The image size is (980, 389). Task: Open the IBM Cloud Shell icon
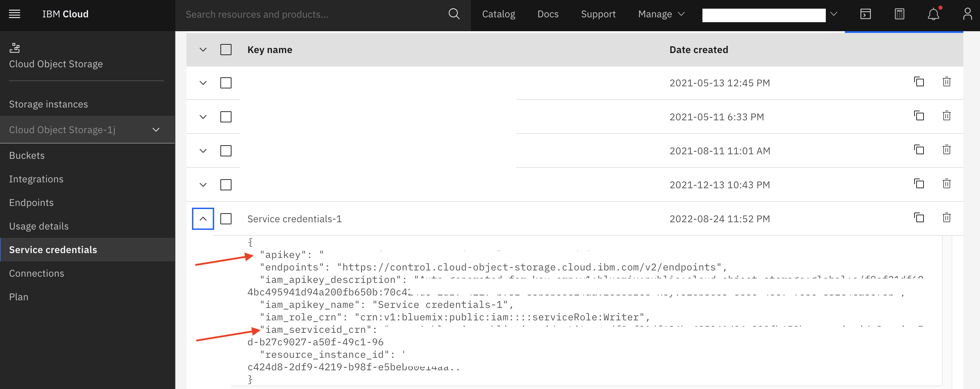pos(866,14)
